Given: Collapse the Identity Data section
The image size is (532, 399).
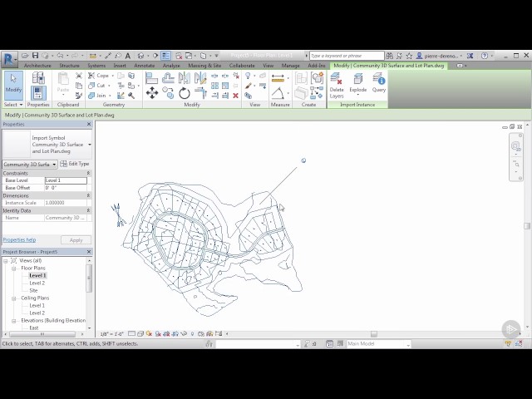Looking at the screenshot, I should 88,210.
